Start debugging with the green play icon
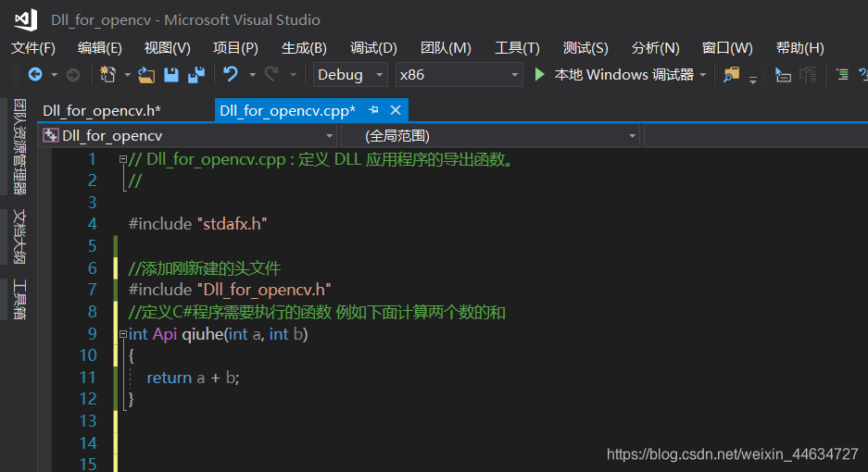The image size is (868, 472). tap(539, 74)
